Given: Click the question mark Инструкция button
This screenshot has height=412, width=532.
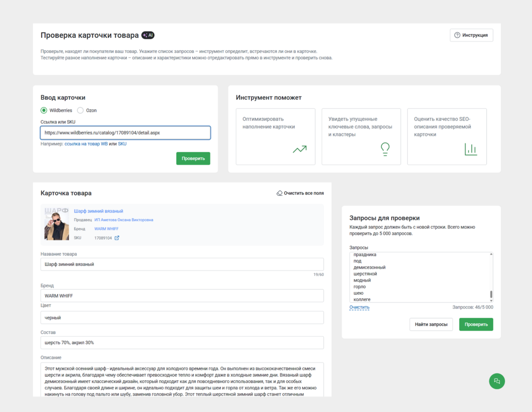Looking at the screenshot, I should pos(471,35).
